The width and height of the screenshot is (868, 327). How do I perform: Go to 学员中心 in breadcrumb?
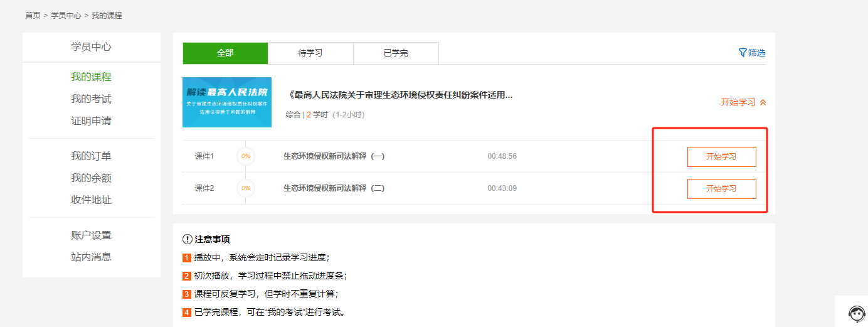66,15
